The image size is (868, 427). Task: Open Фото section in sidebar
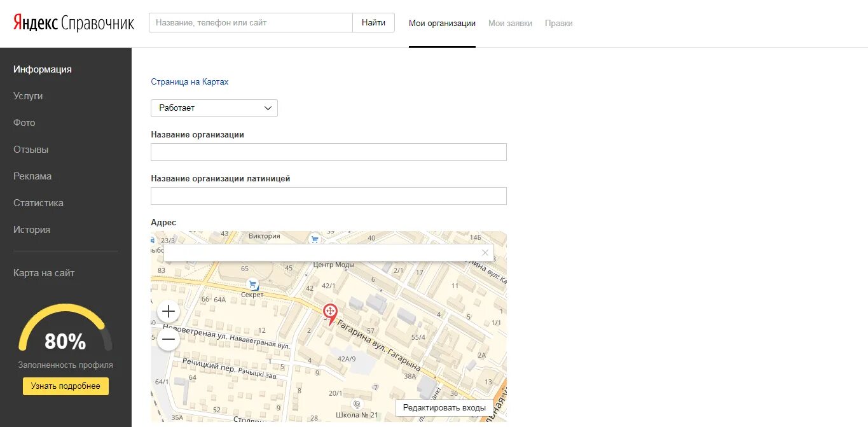(24, 123)
